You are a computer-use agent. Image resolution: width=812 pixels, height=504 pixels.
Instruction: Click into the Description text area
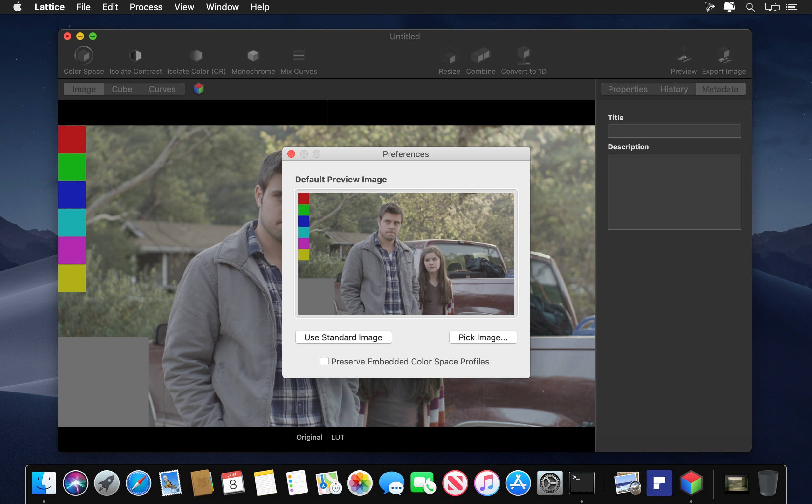coord(674,192)
